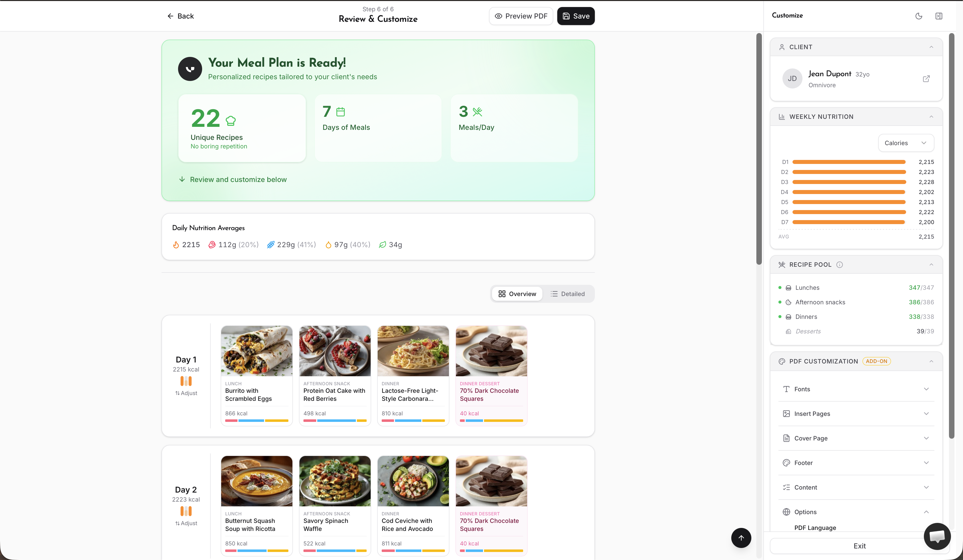The height and width of the screenshot is (560, 963).
Task: Click the Weekly Nutrition chart icon
Action: (782, 117)
